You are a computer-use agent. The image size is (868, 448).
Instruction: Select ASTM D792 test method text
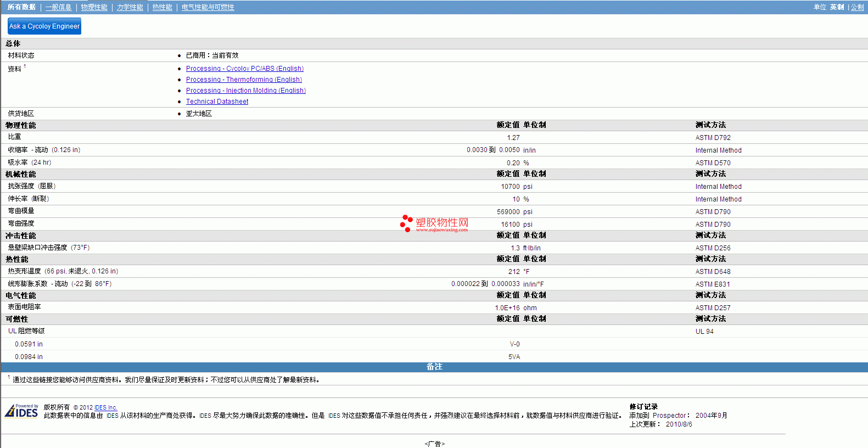[713, 138]
